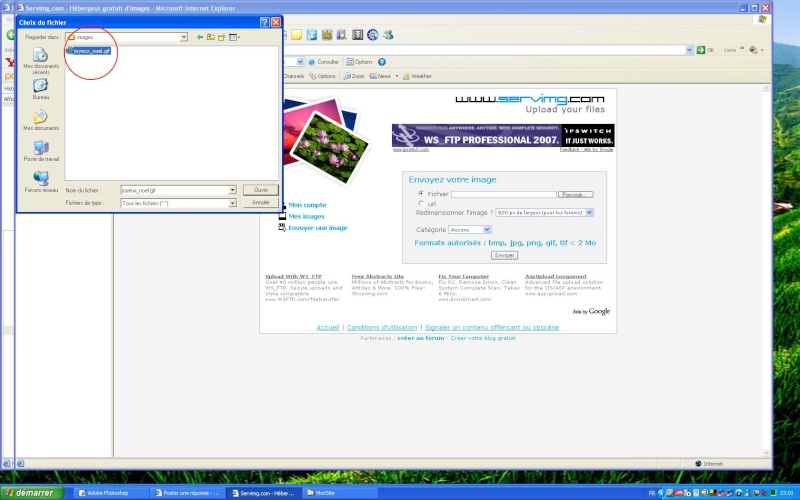Expand the Fichiers de type dropdown
This screenshot has width=800, height=500.
[x=232, y=203]
